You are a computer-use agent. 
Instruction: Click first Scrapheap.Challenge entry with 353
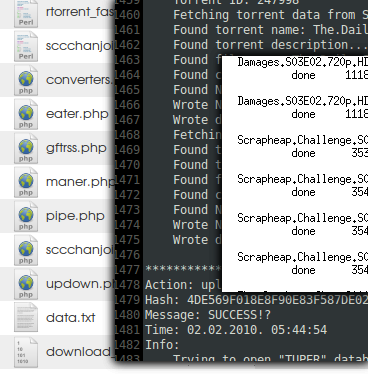click(303, 140)
